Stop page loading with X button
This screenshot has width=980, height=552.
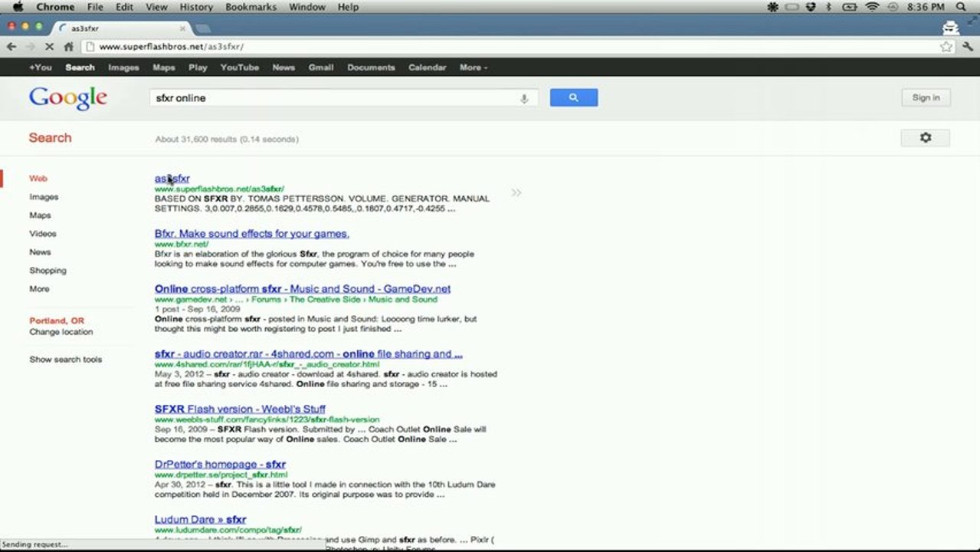(49, 47)
